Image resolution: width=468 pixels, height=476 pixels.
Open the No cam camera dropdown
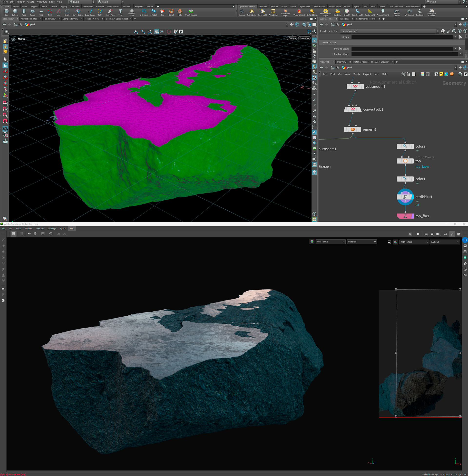(x=304, y=38)
